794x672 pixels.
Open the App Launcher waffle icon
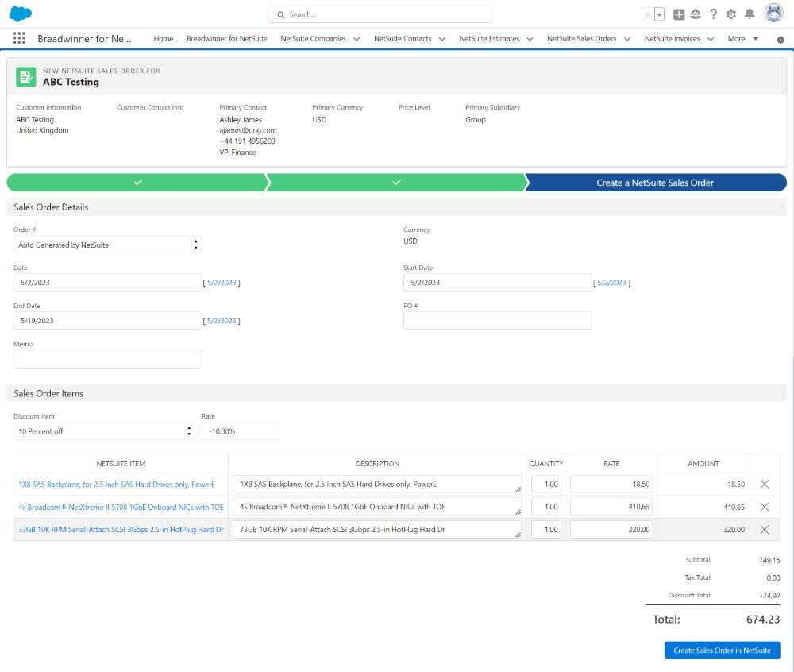pyautogui.click(x=19, y=38)
